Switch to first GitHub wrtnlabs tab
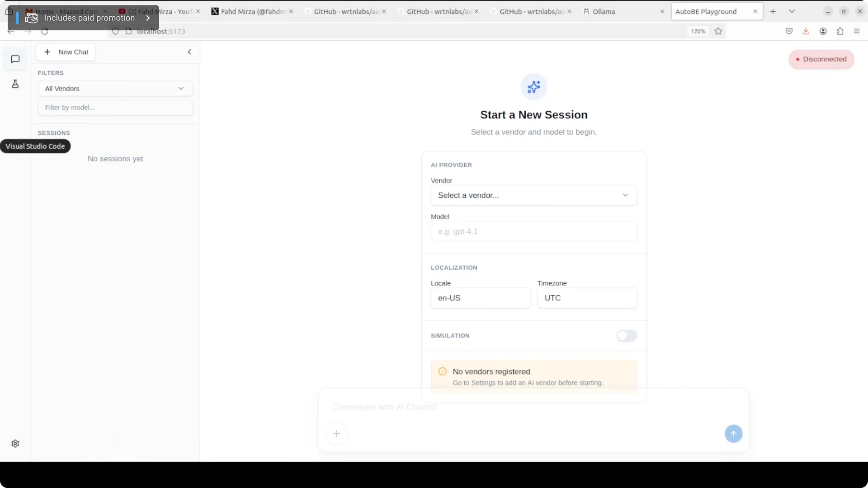Viewport: 868px width, 488px height. click(346, 12)
